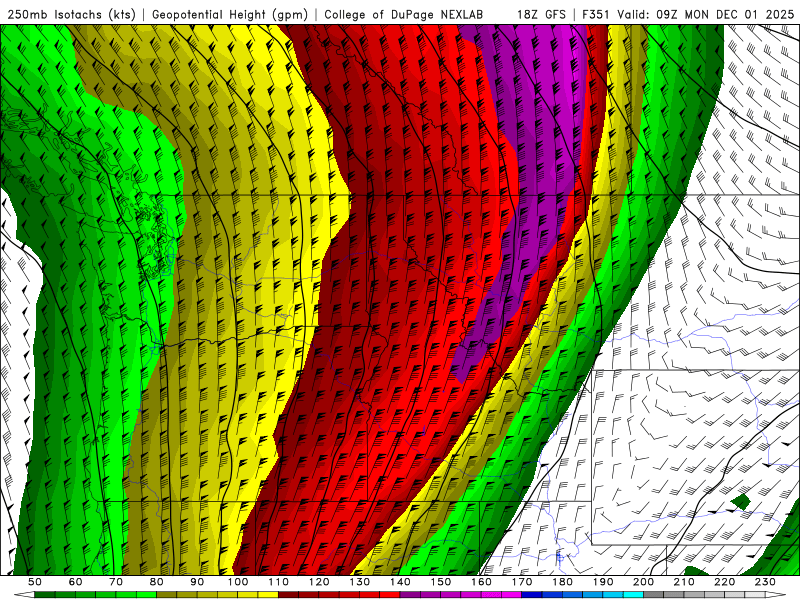The image size is (800, 600).
Task: Click the bright yellow swatch left of 110
Action: pyautogui.click(x=268, y=595)
